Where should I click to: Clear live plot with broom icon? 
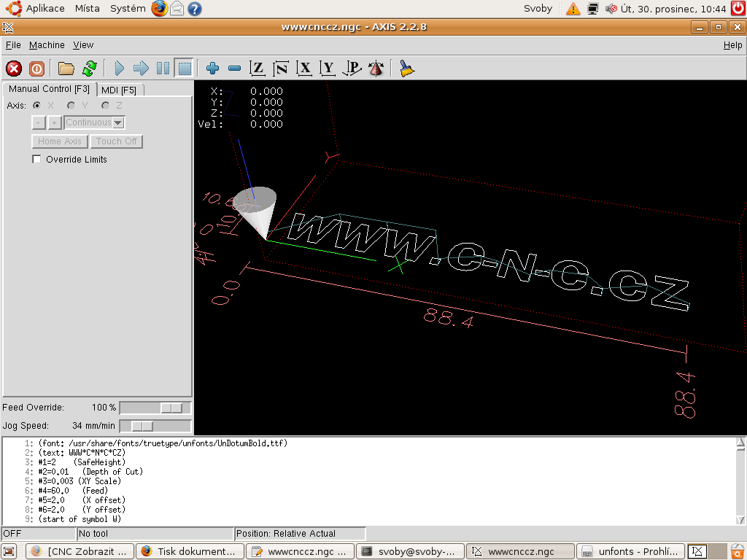tap(406, 69)
